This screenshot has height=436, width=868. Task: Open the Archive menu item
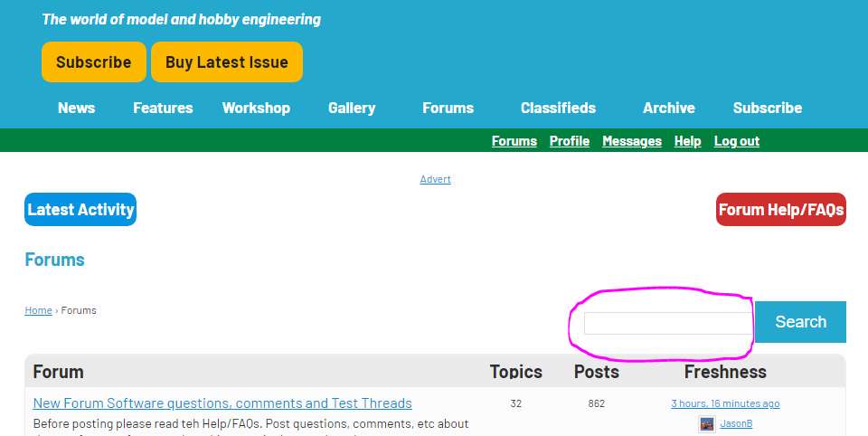tap(669, 108)
